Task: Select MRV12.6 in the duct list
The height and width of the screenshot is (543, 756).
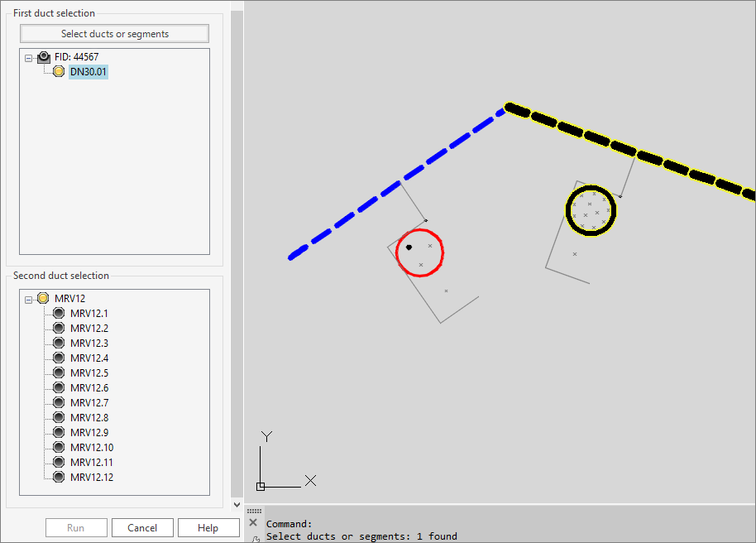Action: (89, 387)
